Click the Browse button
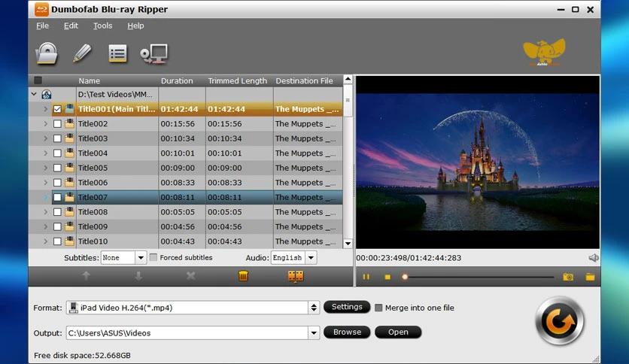 click(x=347, y=332)
